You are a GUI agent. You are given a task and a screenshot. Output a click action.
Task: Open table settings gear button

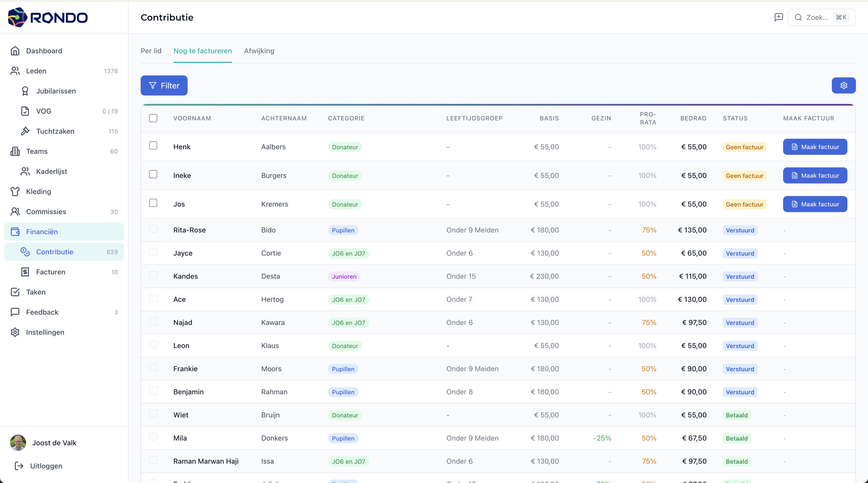click(843, 86)
